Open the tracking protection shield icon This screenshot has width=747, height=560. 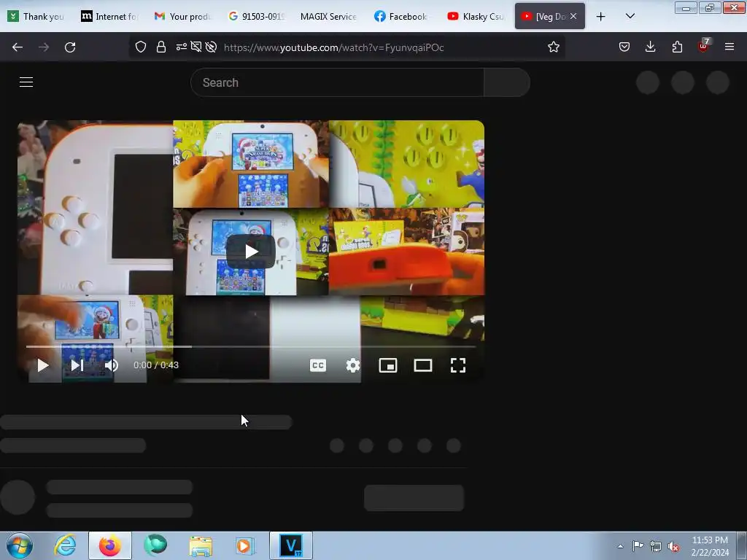click(x=141, y=47)
